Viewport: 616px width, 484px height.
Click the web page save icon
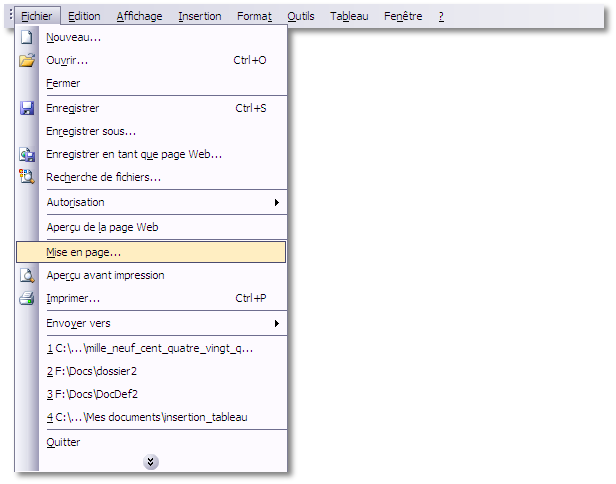click(27, 154)
